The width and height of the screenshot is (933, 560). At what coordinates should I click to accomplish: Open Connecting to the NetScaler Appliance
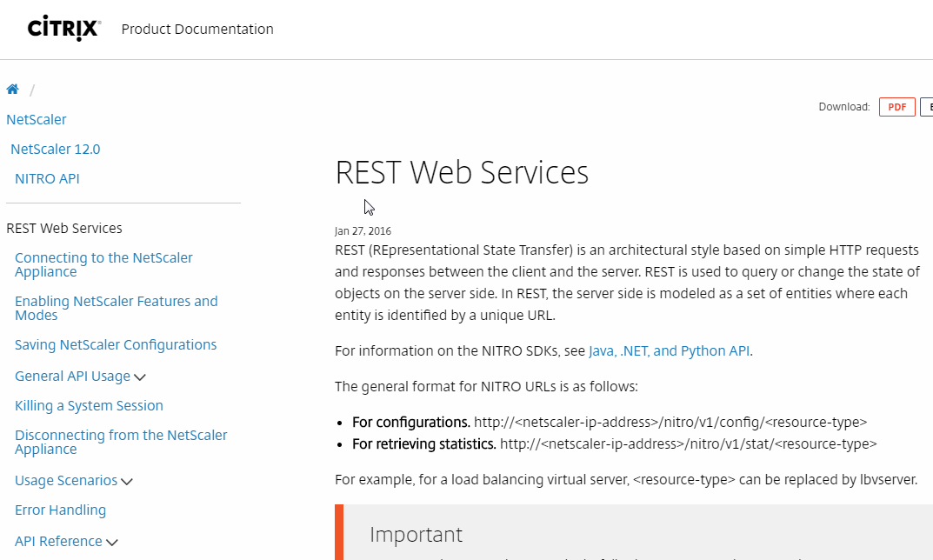point(103,265)
